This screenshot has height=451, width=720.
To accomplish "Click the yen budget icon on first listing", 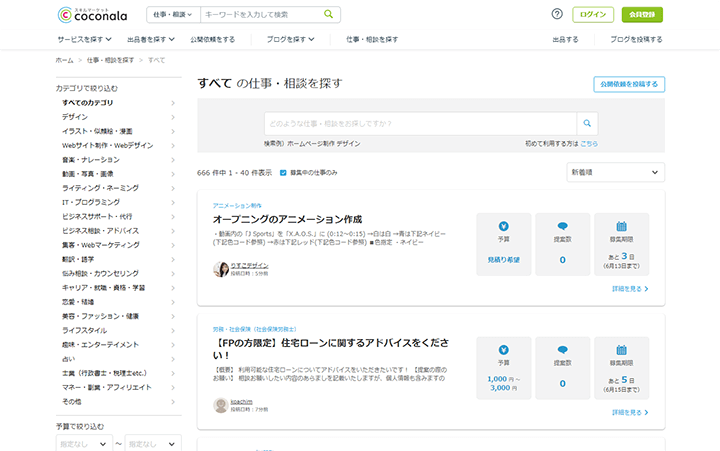I will [503, 226].
